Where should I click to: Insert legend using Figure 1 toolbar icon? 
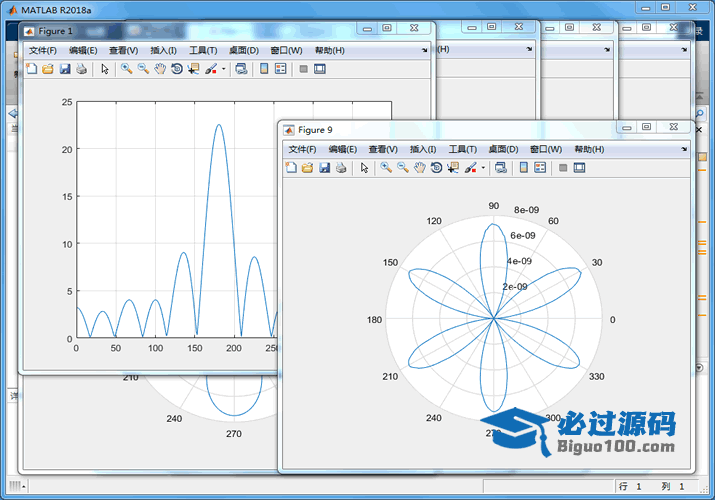point(280,69)
